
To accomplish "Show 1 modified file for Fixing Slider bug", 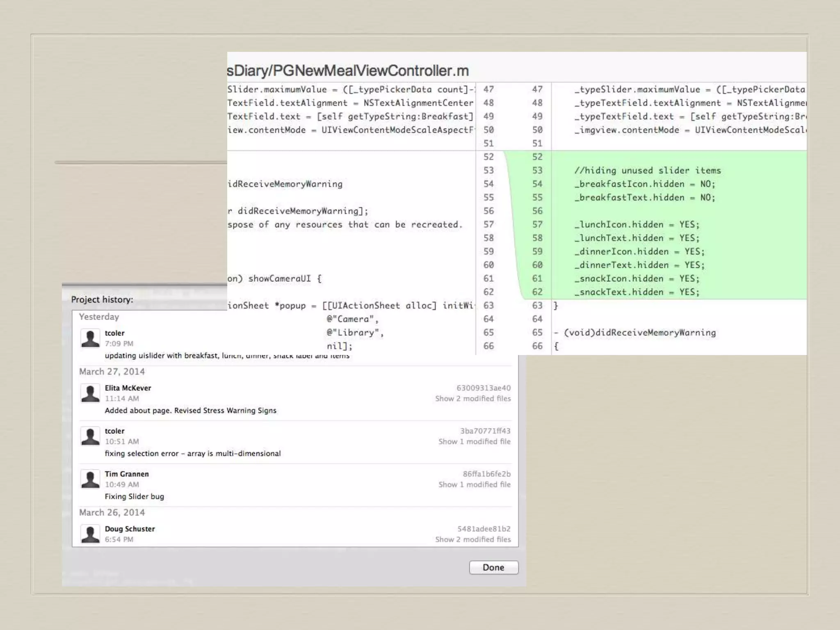I will [474, 485].
